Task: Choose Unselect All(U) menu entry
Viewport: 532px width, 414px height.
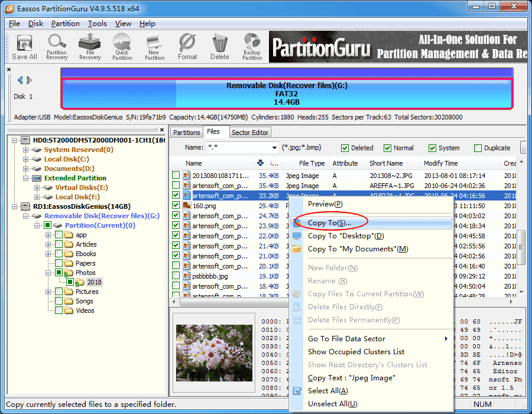Action: pos(372,404)
